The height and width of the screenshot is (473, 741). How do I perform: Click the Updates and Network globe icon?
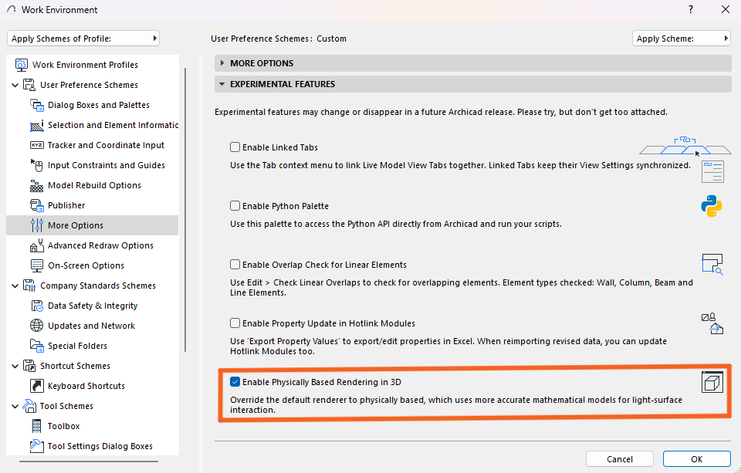pos(37,326)
